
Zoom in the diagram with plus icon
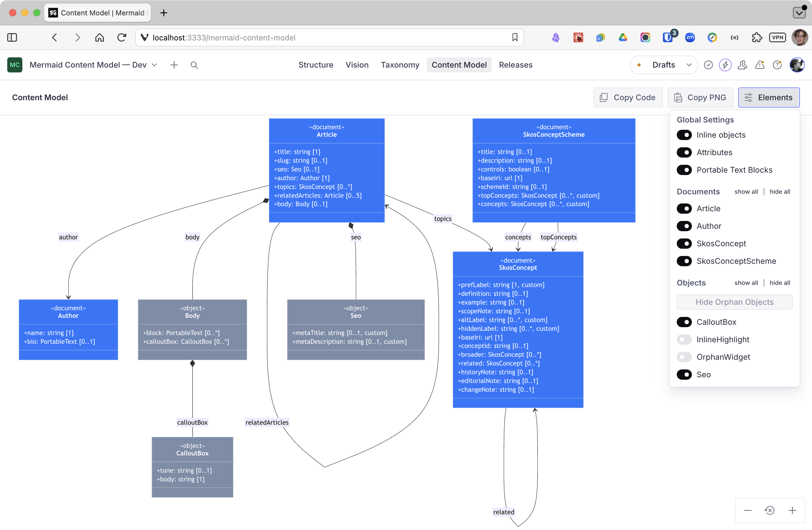click(792, 510)
